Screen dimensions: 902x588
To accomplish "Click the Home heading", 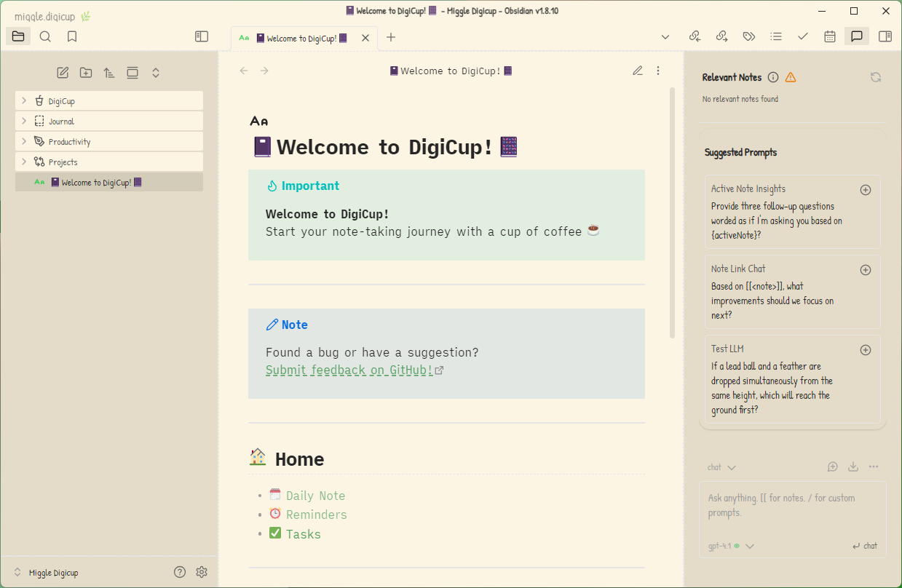I will (x=299, y=459).
